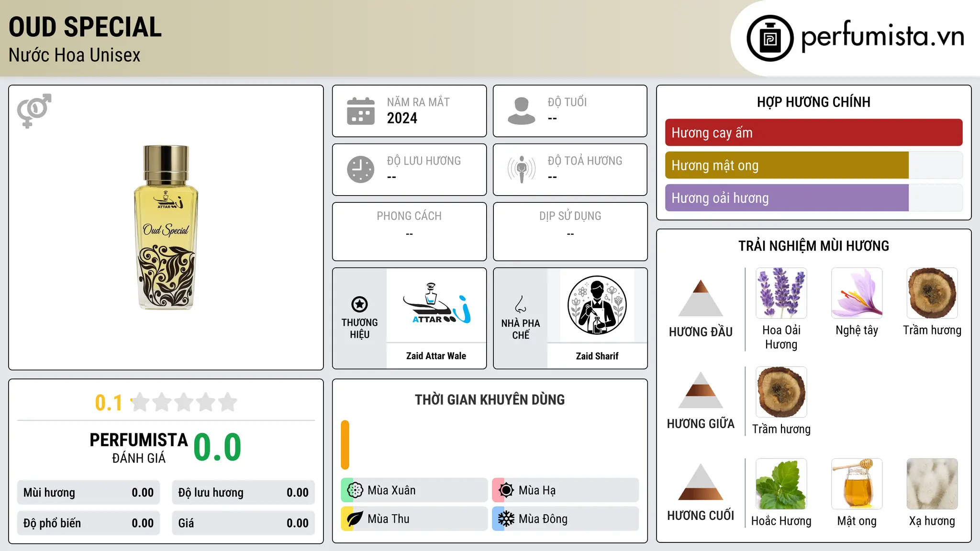Click the Năm ra mắt label

point(418,102)
